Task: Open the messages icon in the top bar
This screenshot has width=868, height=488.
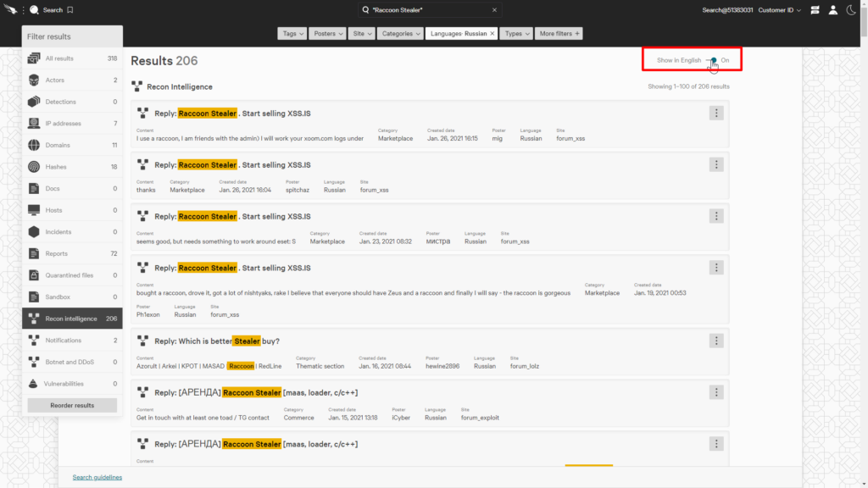Action: tap(815, 9)
